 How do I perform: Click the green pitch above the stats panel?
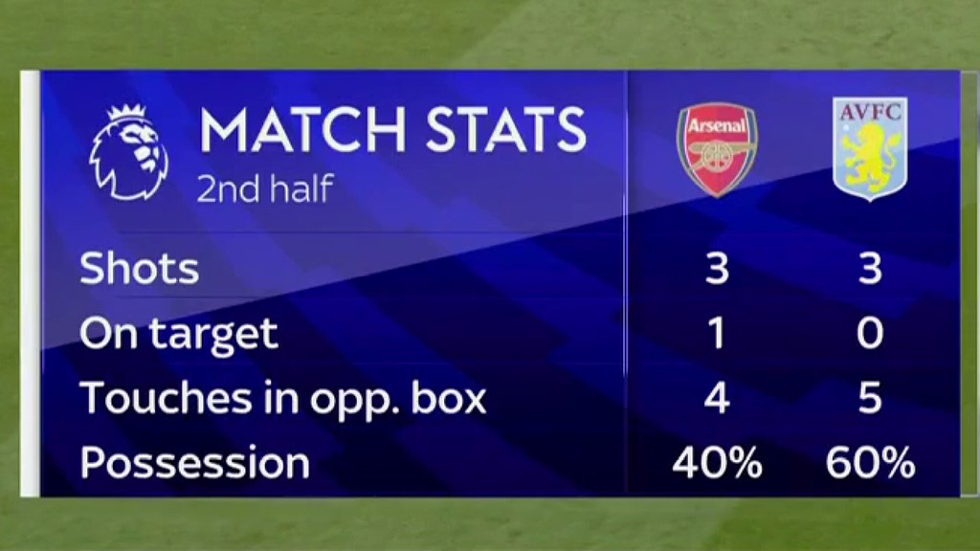(490, 34)
